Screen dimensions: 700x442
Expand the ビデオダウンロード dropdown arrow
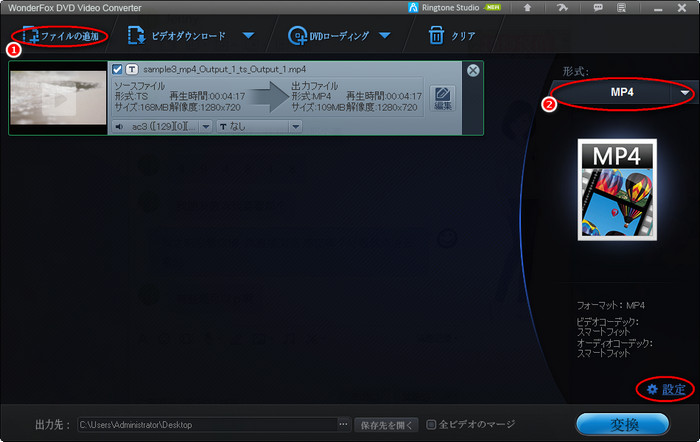pyautogui.click(x=249, y=35)
